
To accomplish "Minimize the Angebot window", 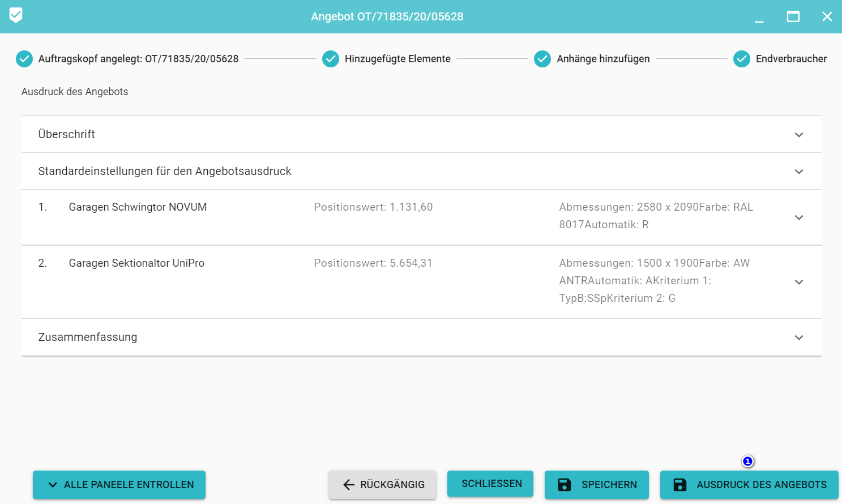I will [x=759, y=18].
